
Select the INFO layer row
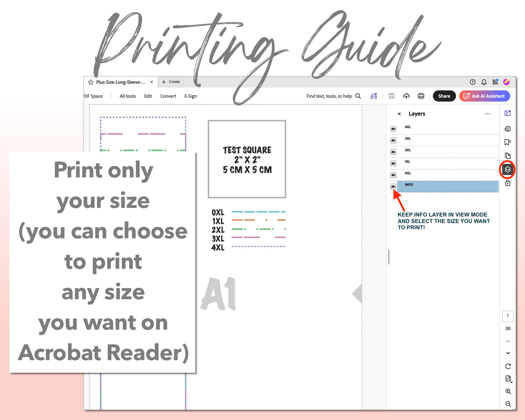coord(448,187)
